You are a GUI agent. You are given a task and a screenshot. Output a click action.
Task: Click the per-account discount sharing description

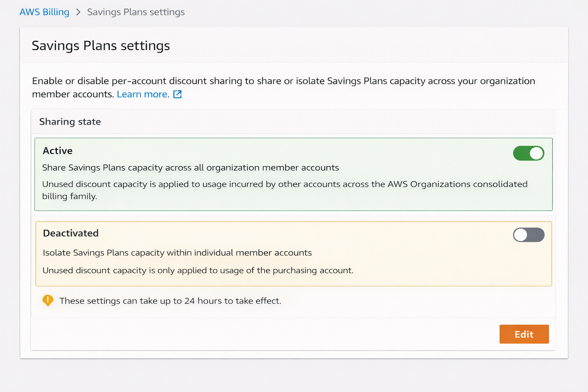pyautogui.click(x=283, y=87)
